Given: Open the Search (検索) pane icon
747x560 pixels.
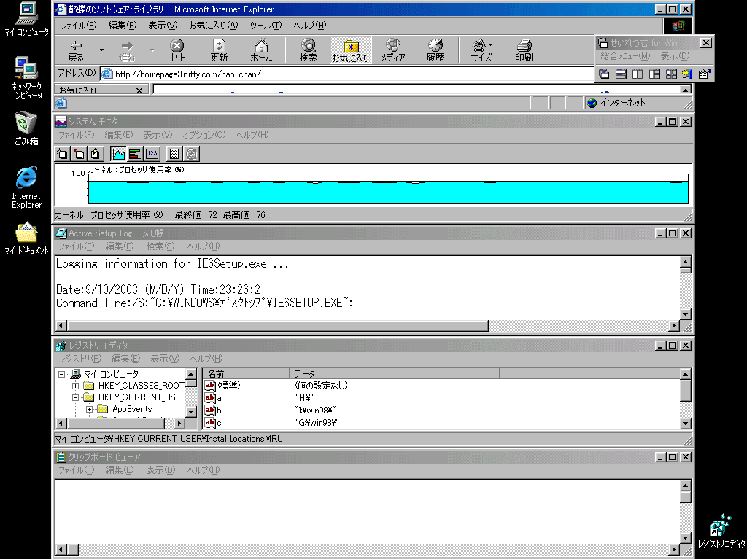Looking at the screenshot, I should [x=309, y=50].
